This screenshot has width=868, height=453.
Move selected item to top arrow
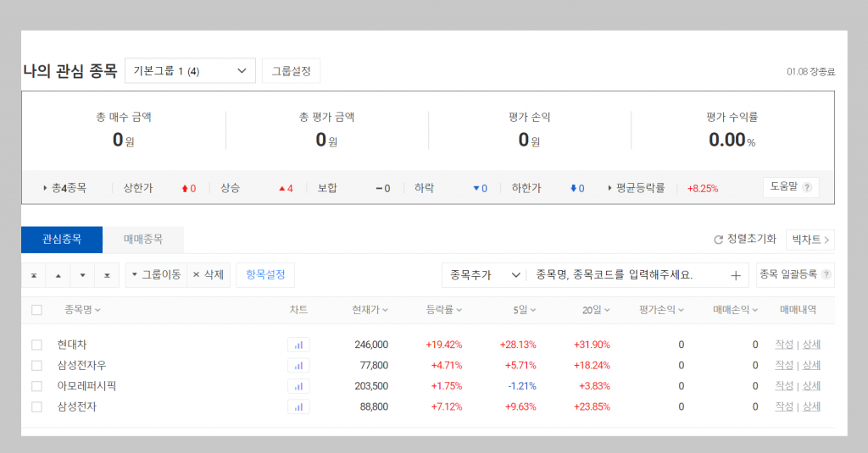tap(34, 275)
